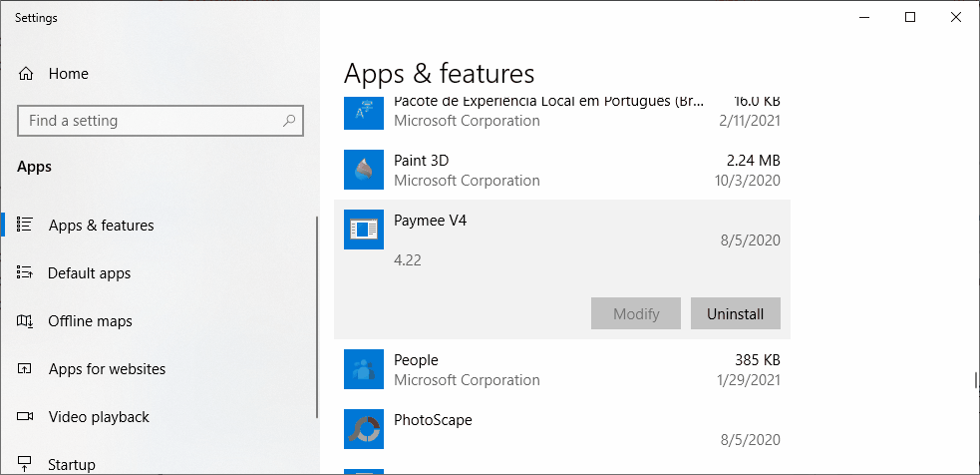Screen dimensions: 980x475
Task: Click the People app icon
Action: pos(364,369)
